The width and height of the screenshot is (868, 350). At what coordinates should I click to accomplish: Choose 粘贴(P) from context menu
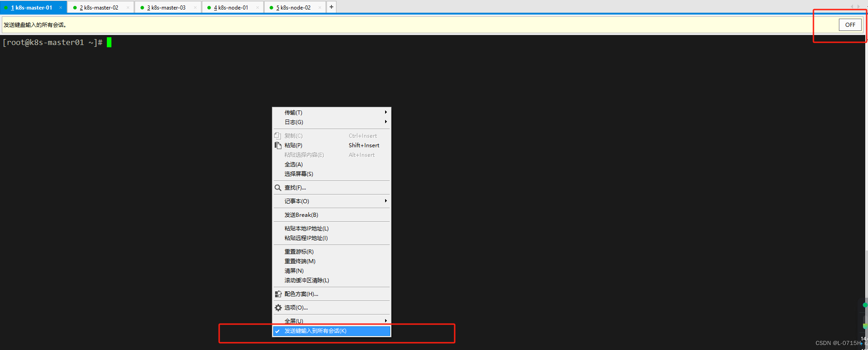331,145
